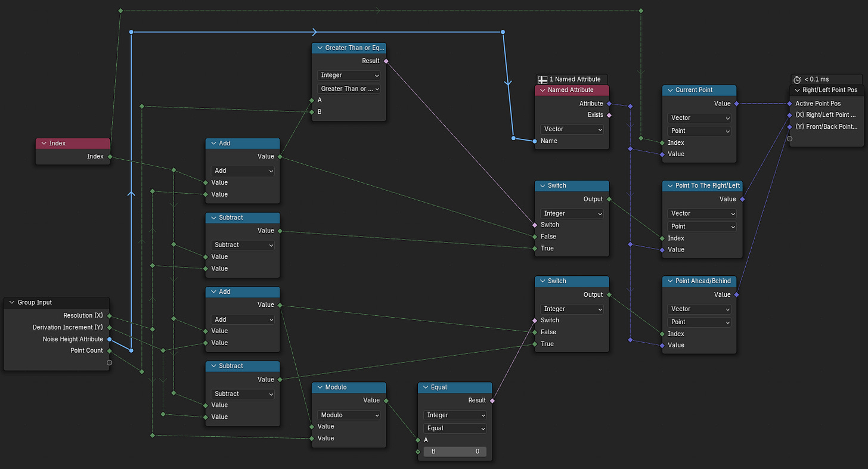Click the A input socket of the Equal node

coord(417,440)
